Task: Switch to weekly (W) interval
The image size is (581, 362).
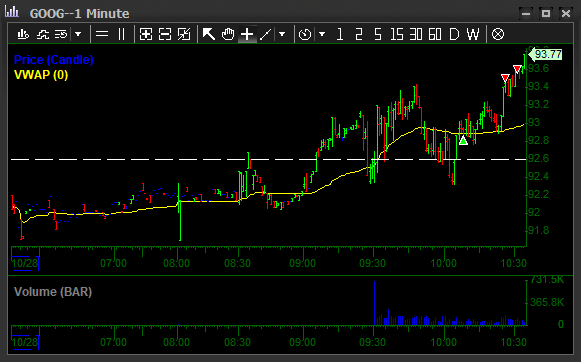Action: [473, 34]
